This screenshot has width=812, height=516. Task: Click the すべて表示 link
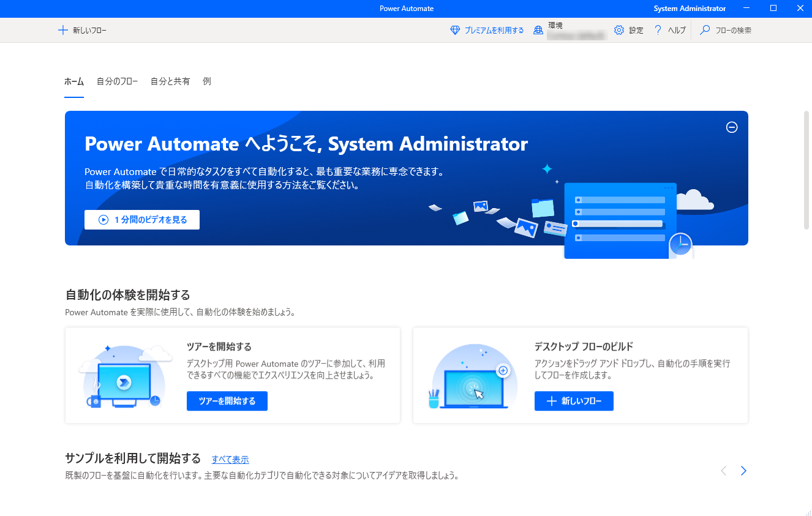[230, 460]
